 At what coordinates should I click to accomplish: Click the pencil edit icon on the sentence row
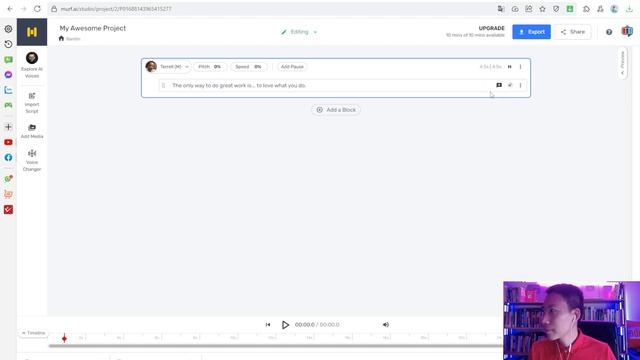pyautogui.click(x=510, y=85)
